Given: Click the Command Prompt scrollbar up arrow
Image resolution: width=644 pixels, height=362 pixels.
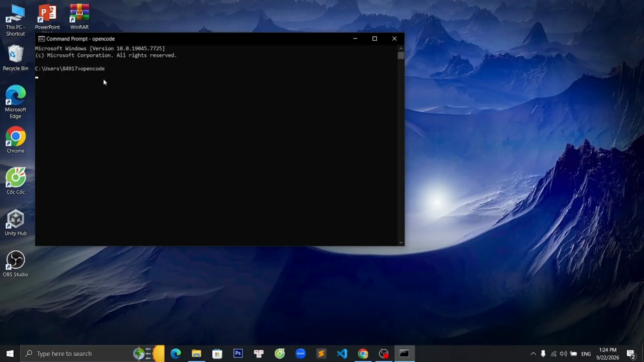Looking at the screenshot, I should pos(401,48).
